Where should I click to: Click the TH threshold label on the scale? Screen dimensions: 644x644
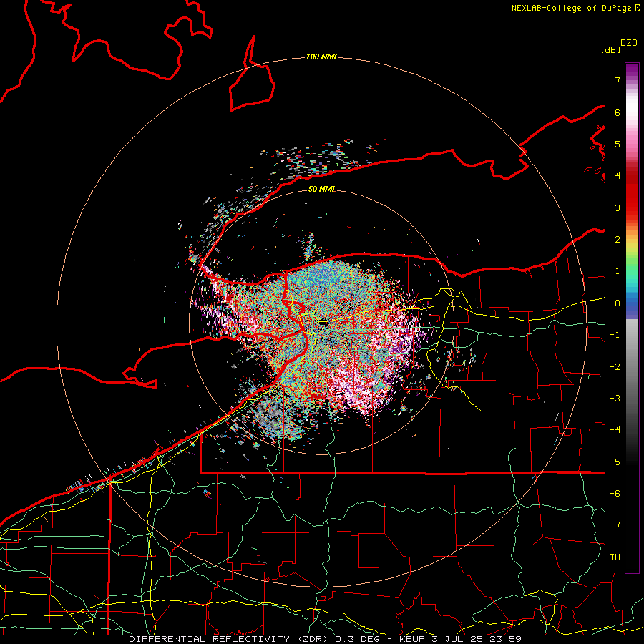coord(615,557)
